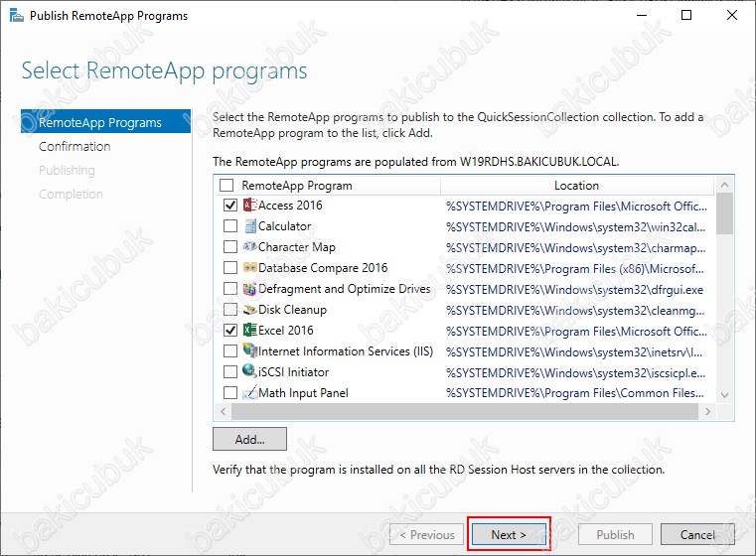Click the vertical scrollbar up arrow
Image resolution: width=756 pixels, height=556 pixels.
tap(724, 185)
